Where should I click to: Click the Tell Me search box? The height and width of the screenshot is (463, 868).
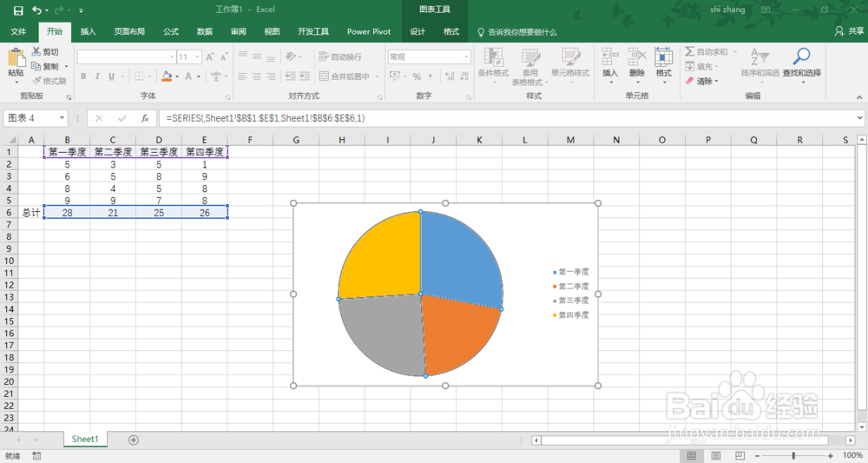click(x=517, y=32)
